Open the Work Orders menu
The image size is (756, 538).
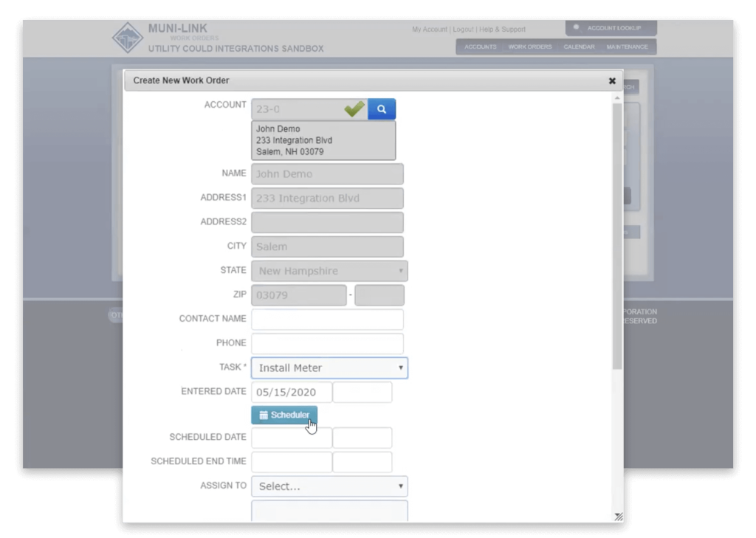[x=529, y=46]
